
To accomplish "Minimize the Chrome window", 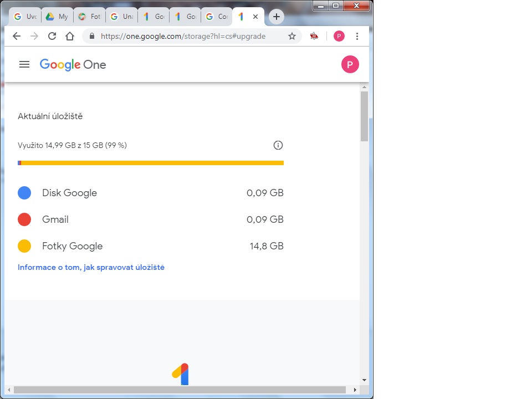I will 321,6.
